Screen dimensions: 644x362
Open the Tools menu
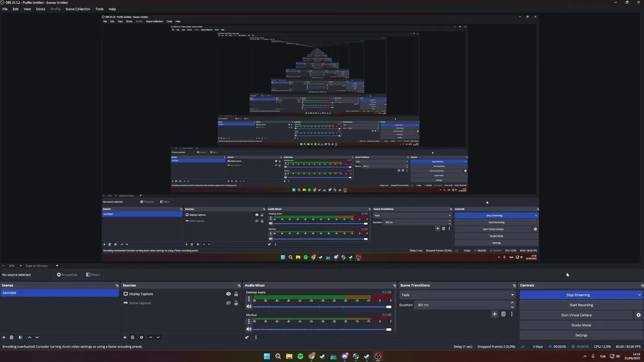click(x=99, y=9)
